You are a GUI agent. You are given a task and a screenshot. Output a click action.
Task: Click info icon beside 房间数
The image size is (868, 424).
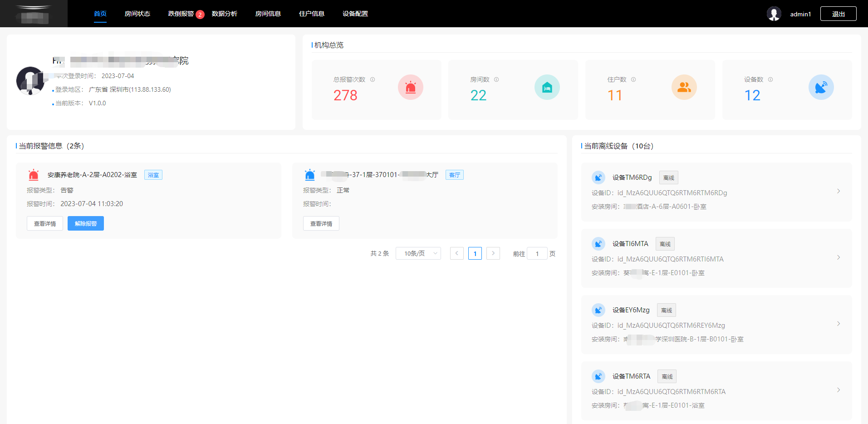pyautogui.click(x=496, y=79)
